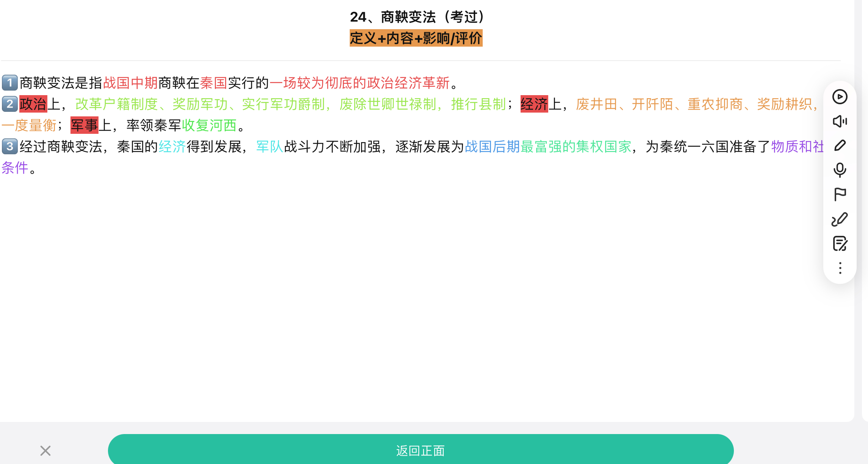Viewport: 868px width, 464px height.
Task: Open the handwriting scribble pen tool
Action: point(840,219)
